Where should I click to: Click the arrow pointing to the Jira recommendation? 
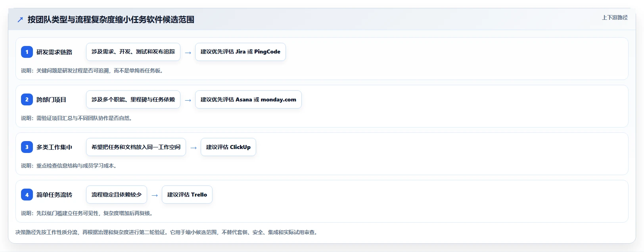188,53
